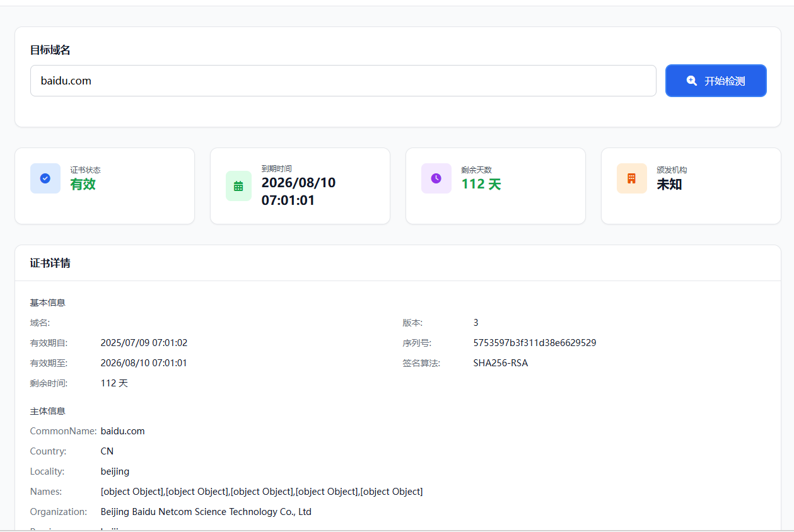
Task: Click the Organization value Beijing Baidu Netcom
Action: click(206, 512)
